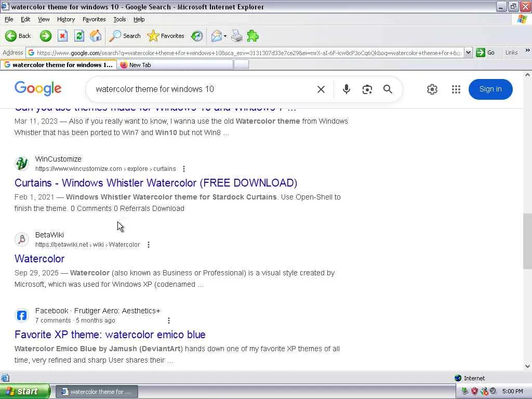This screenshot has width=532, height=399.
Task: Click the scrollbar up arrow
Action: [x=527, y=75]
